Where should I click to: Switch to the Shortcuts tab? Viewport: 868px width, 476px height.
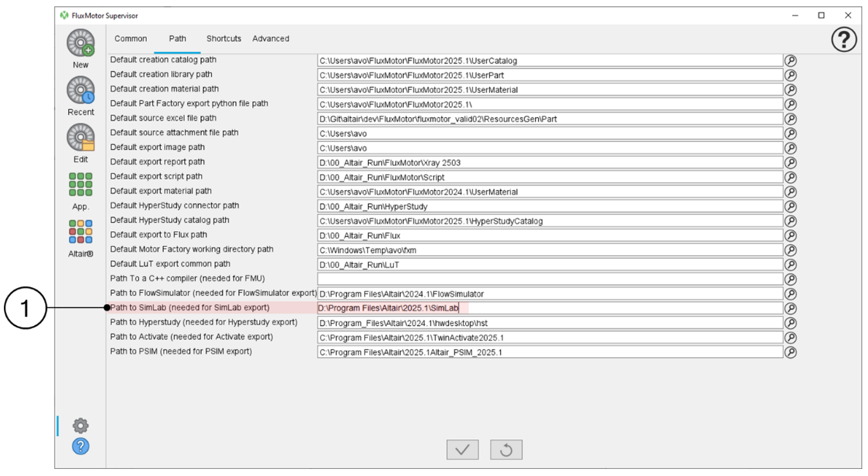click(x=224, y=39)
